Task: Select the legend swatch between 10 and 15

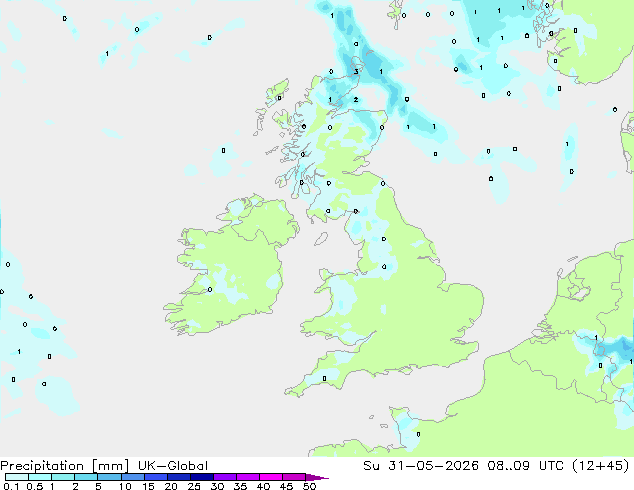Action: 133,477
